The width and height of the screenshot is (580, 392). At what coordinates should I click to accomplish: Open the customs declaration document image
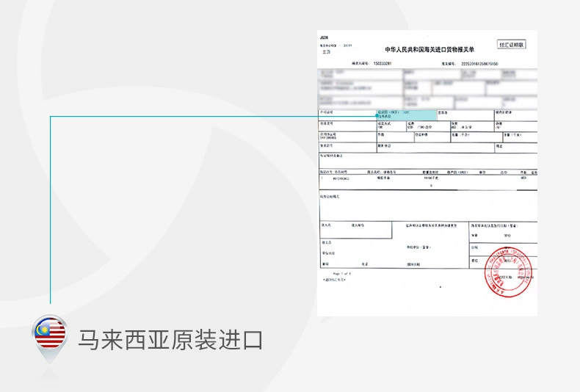pos(427,173)
